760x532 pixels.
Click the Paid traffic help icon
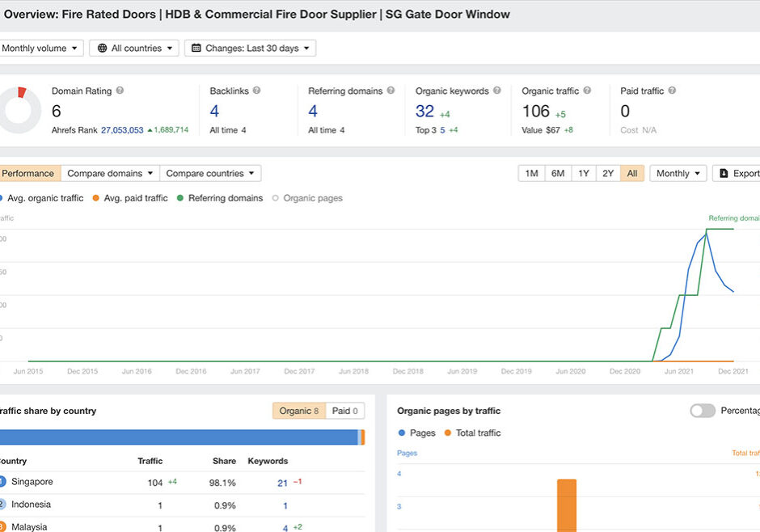[672, 91]
